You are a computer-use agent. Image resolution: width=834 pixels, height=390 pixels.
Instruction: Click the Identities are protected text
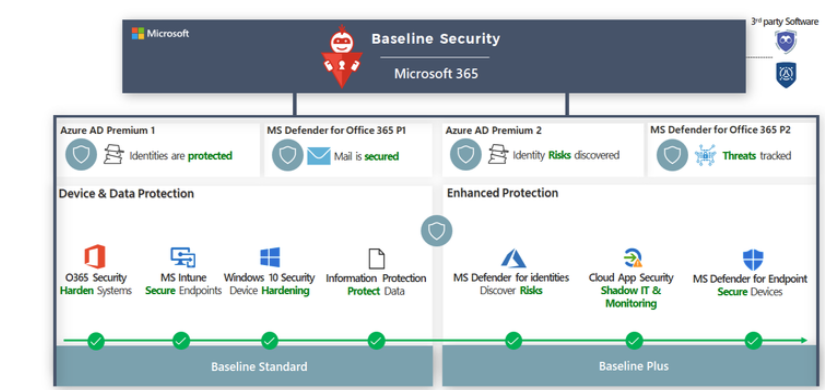[x=181, y=156]
